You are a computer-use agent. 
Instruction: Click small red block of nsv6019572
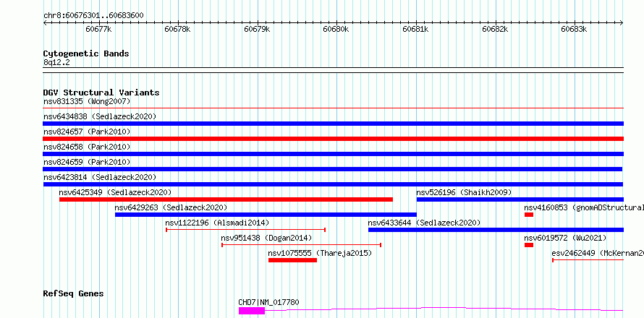(529, 245)
